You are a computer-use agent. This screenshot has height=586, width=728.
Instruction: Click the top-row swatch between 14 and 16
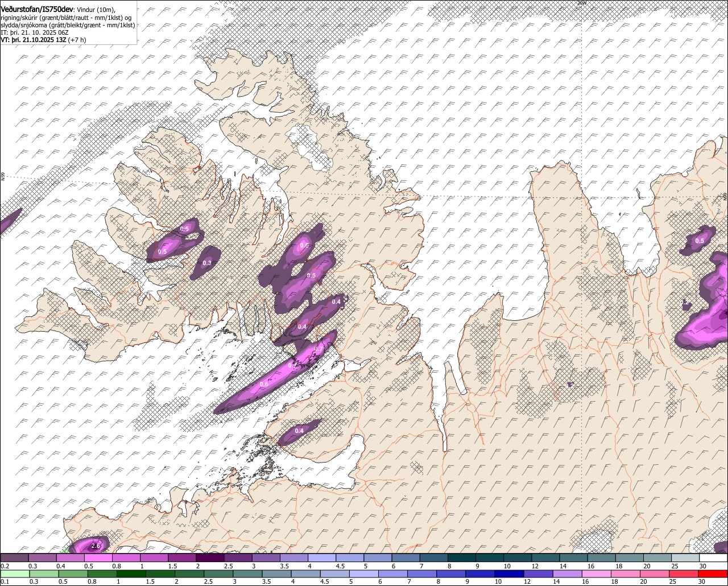(574, 558)
